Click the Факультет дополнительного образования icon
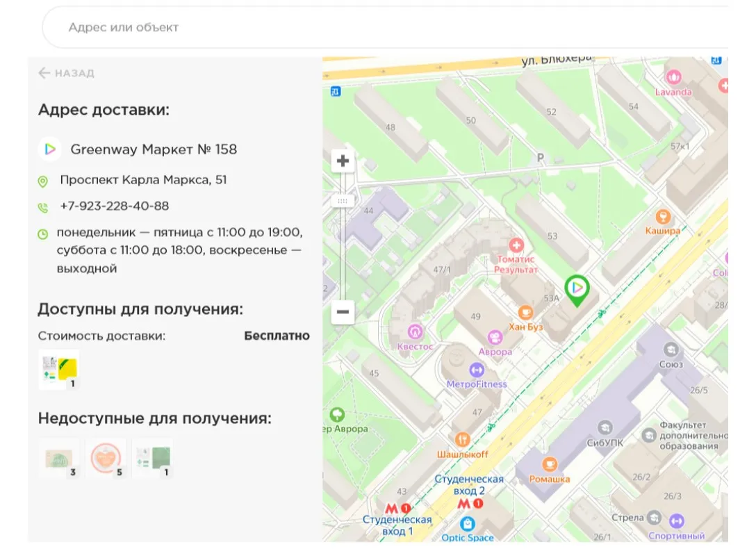This screenshot has width=756, height=549. (649, 435)
